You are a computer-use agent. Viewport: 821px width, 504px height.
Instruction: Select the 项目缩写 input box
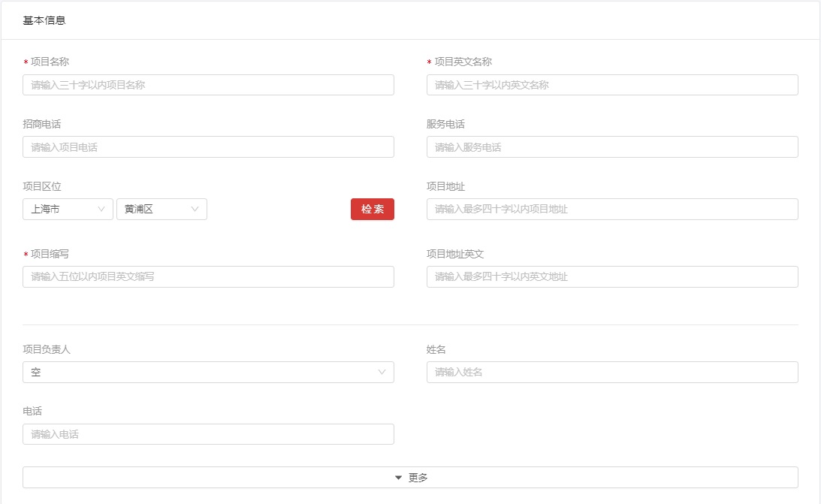[208, 277]
